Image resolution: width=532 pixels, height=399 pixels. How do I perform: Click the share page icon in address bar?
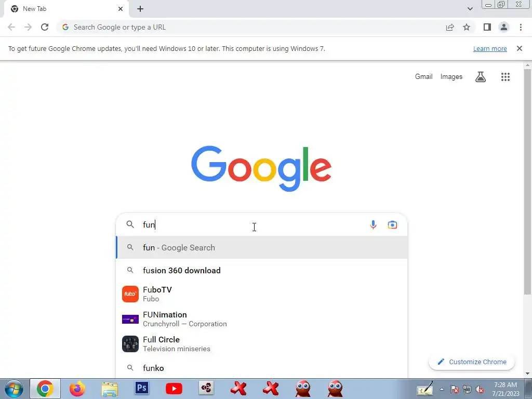(450, 27)
